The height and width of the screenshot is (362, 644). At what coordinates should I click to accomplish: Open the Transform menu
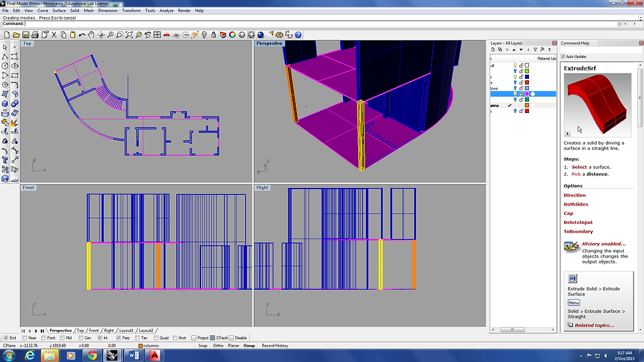click(x=131, y=11)
